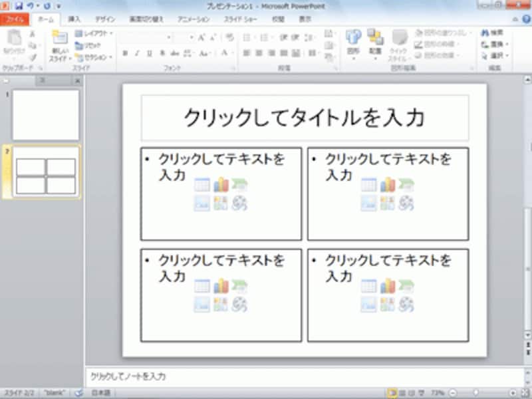Toggle Bold formatting
The height and width of the screenshot is (399, 532).
pyautogui.click(x=125, y=53)
